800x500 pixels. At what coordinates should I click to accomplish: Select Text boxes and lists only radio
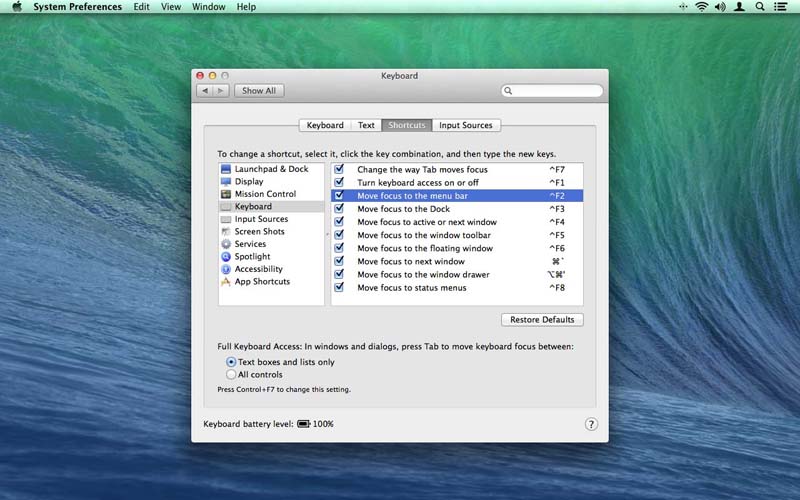(x=231, y=362)
